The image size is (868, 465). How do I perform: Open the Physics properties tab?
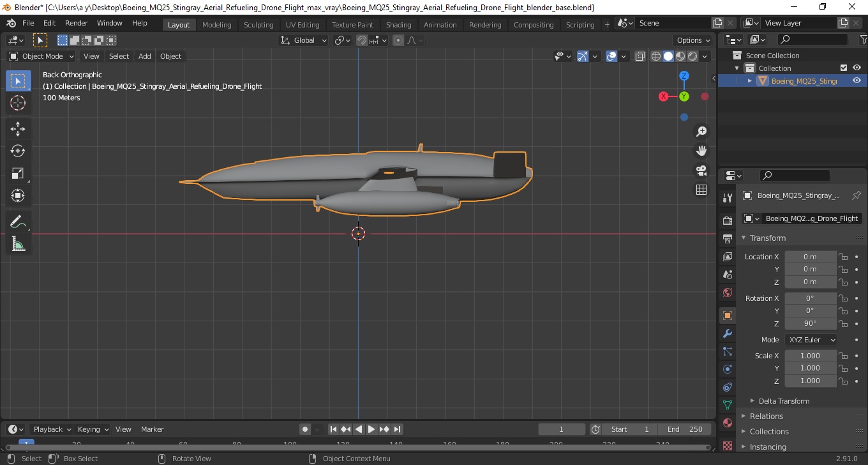(x=727, y=369)
